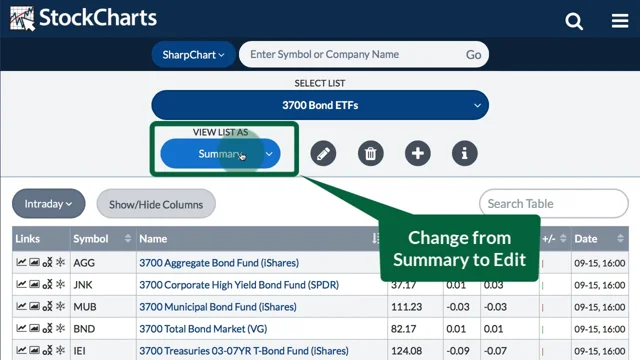Open the Seasonality snowflake icon for IEI
The image size is (640, 360).
pyautogui.click(x=60, y=350)
